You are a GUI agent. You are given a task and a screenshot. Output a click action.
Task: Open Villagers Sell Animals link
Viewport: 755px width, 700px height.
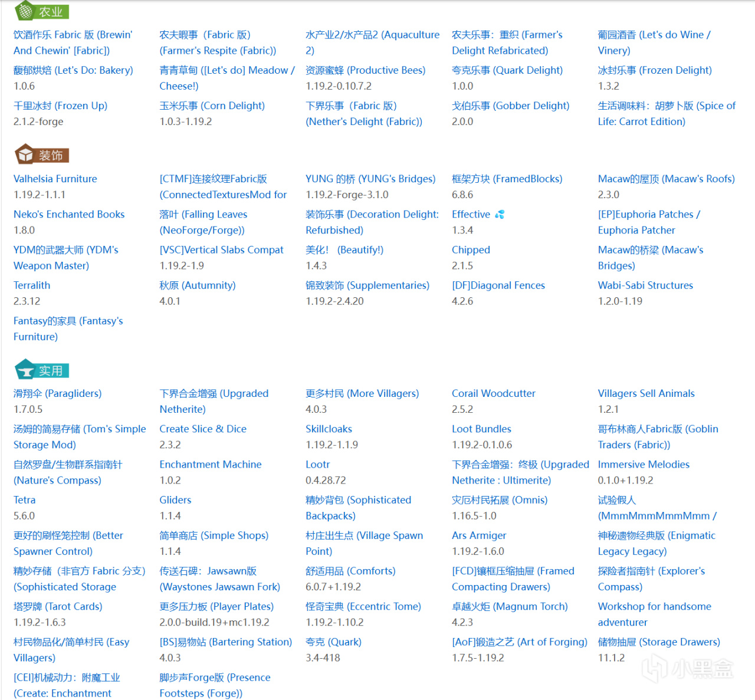pos(646,393)
